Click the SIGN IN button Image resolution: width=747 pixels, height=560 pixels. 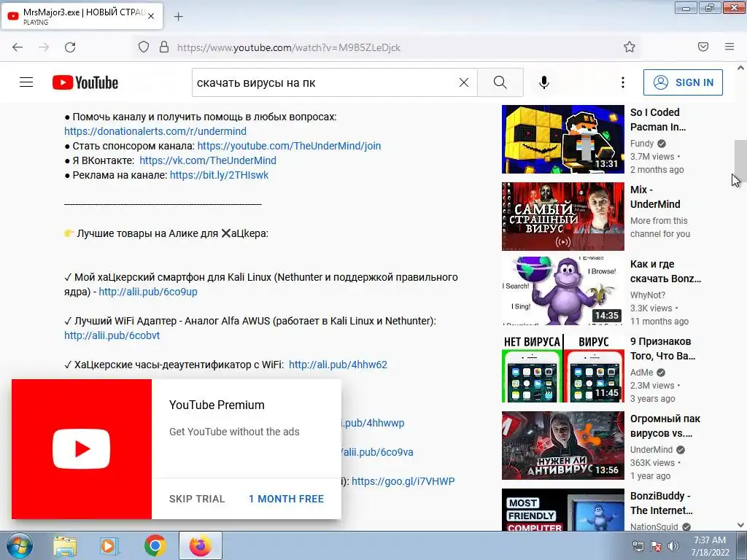683,82
